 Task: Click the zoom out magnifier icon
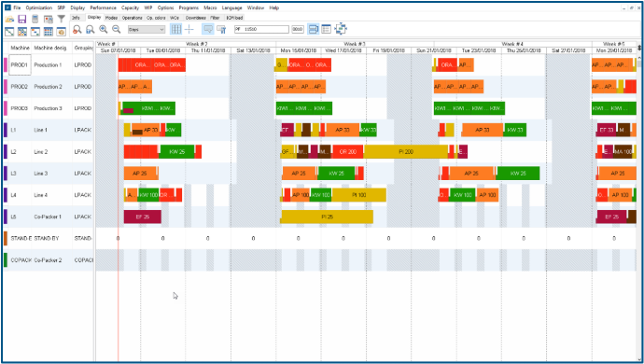coord(117,29)
